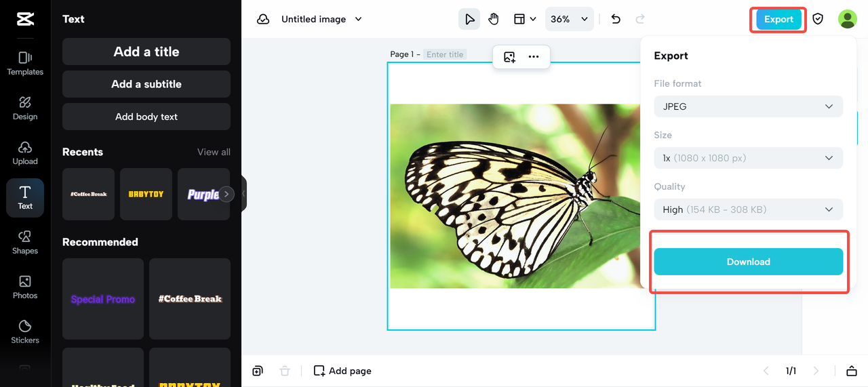Open the Design panel
The height and width of the screenshot is (387, 868).
tap(25, 108)
